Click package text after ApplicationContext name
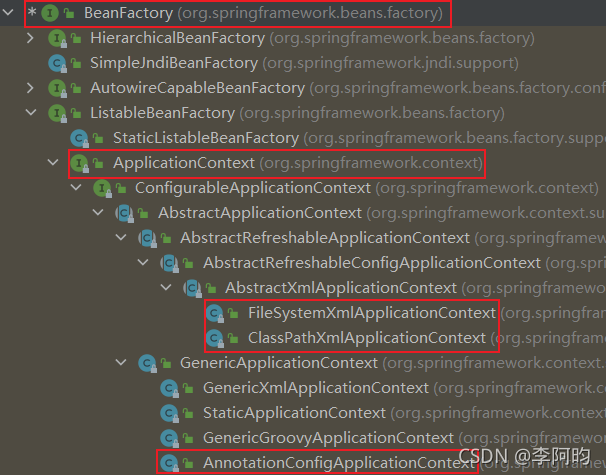Screen dimensions: 606x475 click(371, 163)
